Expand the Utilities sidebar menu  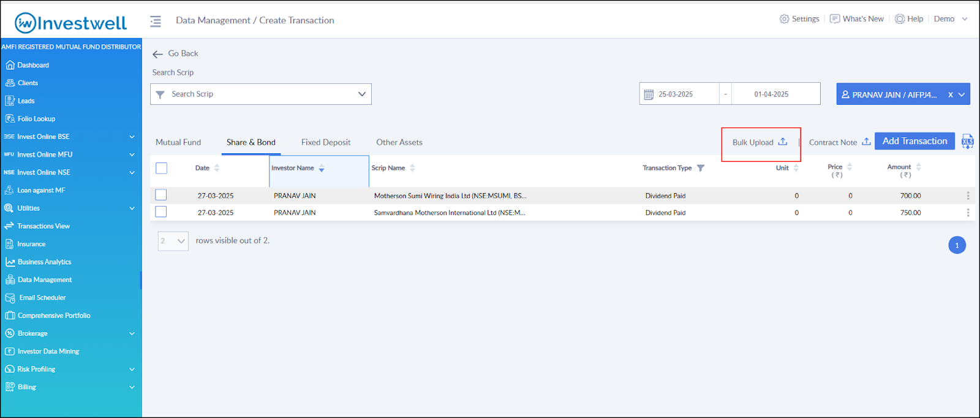[132, 208]
